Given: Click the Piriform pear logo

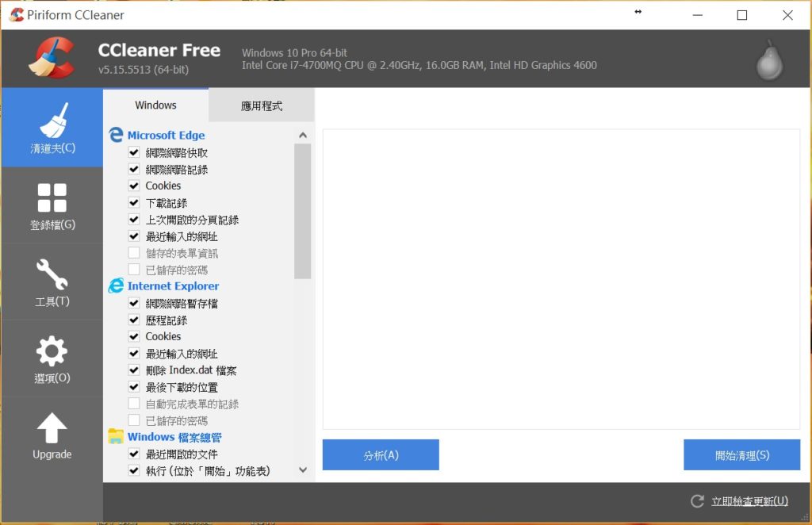Looking at the screenshot, I should pos(769,60).
